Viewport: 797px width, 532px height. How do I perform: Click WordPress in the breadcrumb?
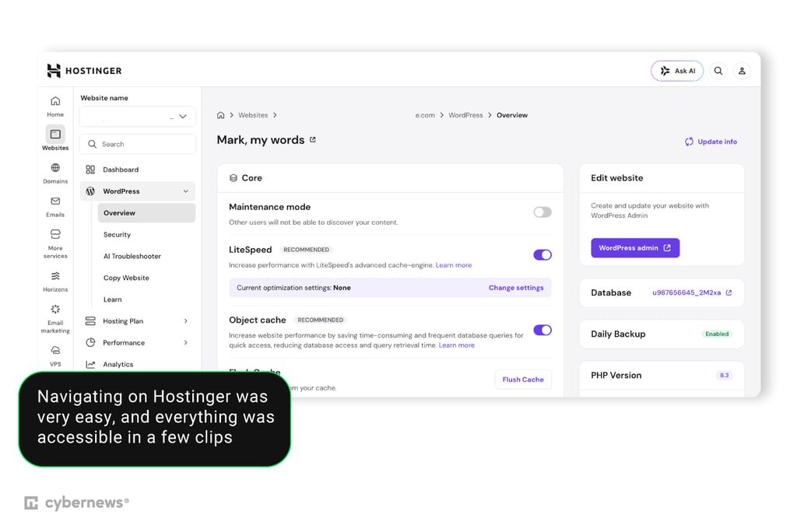[465, 115]
